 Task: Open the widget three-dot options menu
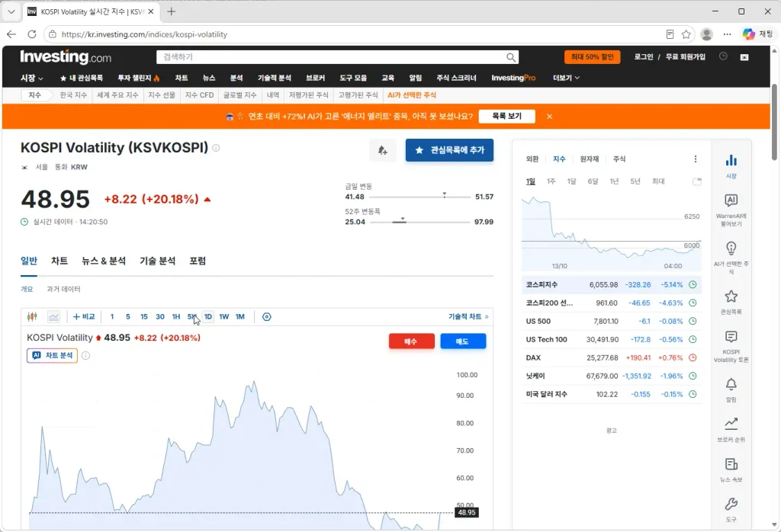[x=696, y=159]
